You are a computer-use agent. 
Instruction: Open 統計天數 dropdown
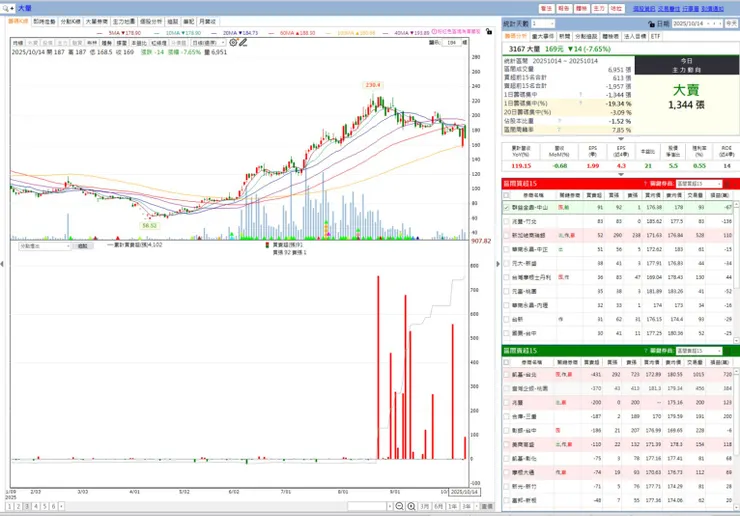pyautogui.click(x=543, y=24)
